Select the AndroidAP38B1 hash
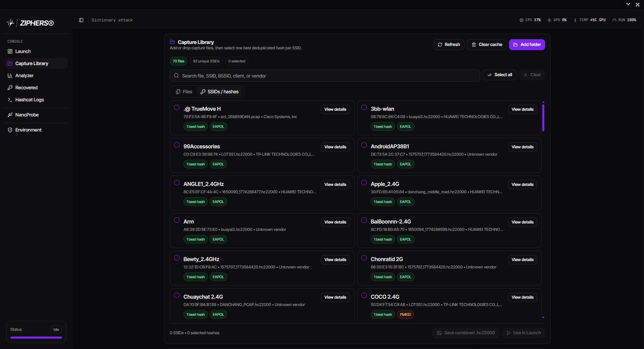 pos(364,145)
